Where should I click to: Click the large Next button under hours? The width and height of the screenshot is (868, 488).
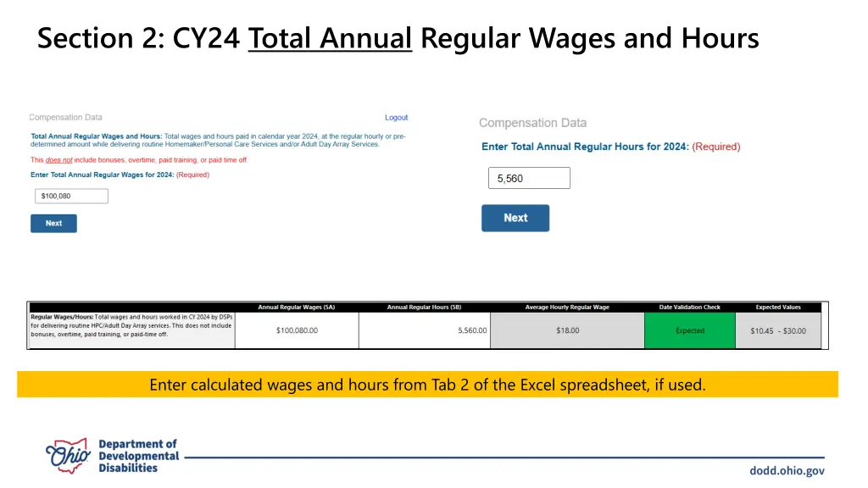pyautogui.click(x=515, y=218)
